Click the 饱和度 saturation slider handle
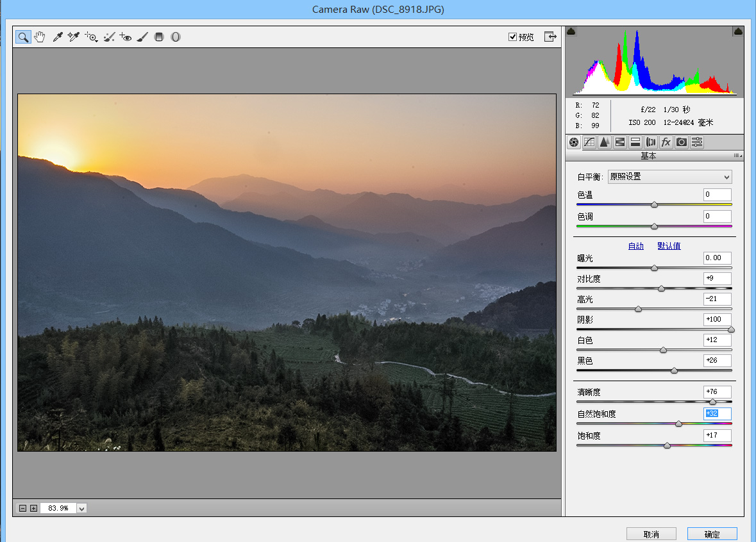 pos(668,445)
